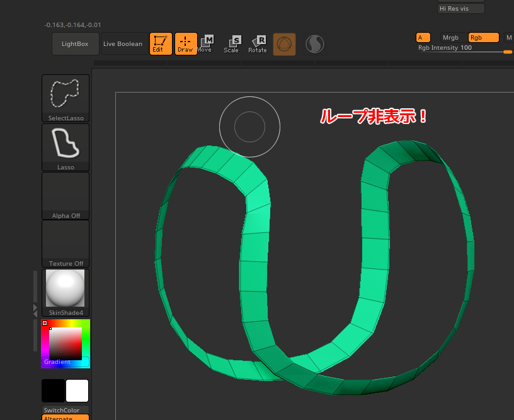This screenshot has height=420, width=514.
Task: Toggle the Draw mode button
Action: pos(186,43)
